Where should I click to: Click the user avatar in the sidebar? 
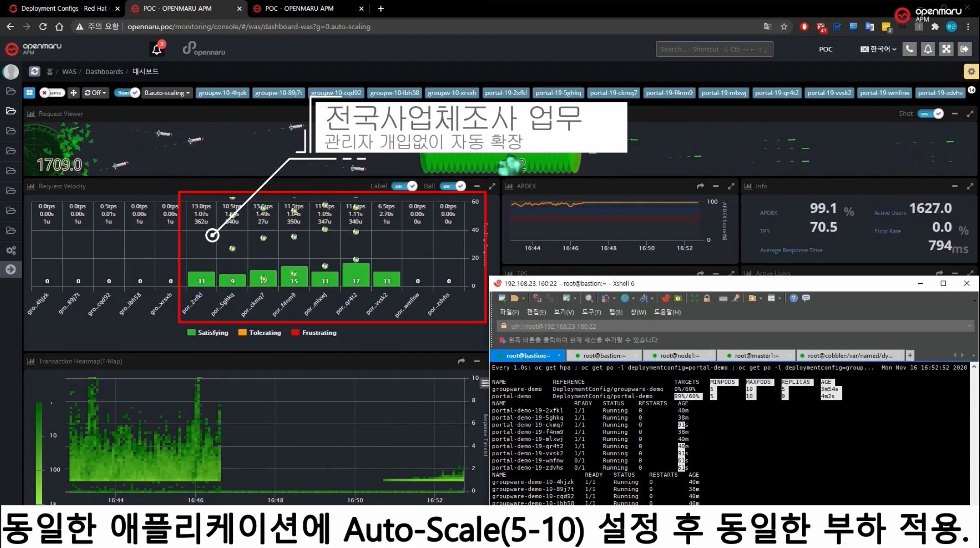tap(11, 71)
